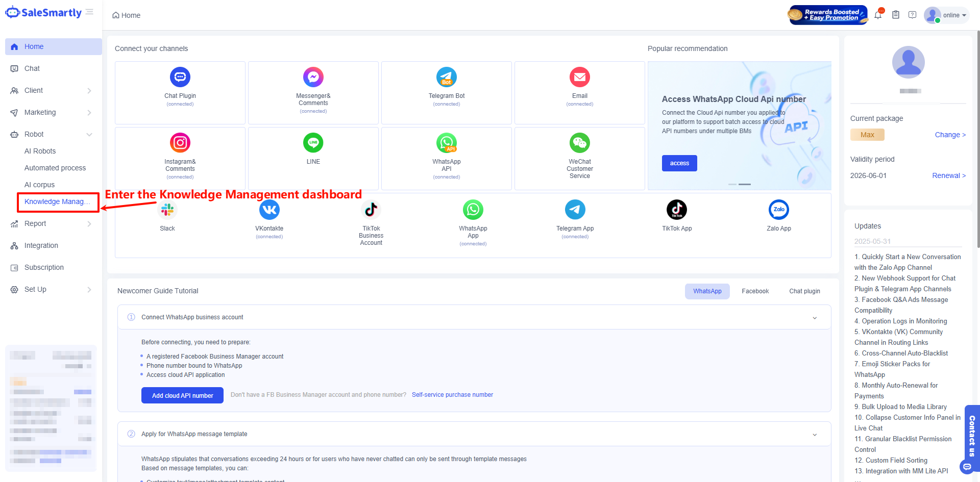This screenshot has width=980, height=482.
Task: Click the WhatsApp API channel icon
Action: 447,143
